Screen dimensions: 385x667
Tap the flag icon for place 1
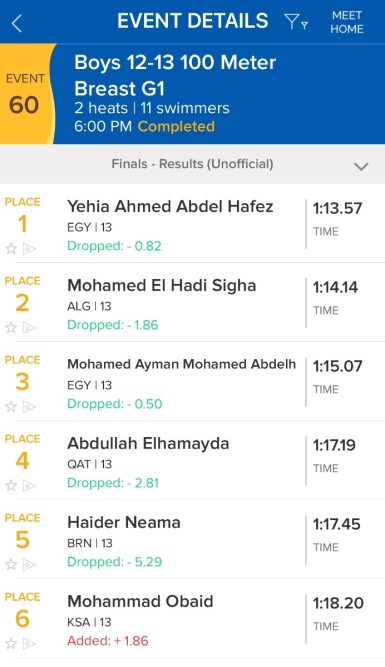[29, 248]
